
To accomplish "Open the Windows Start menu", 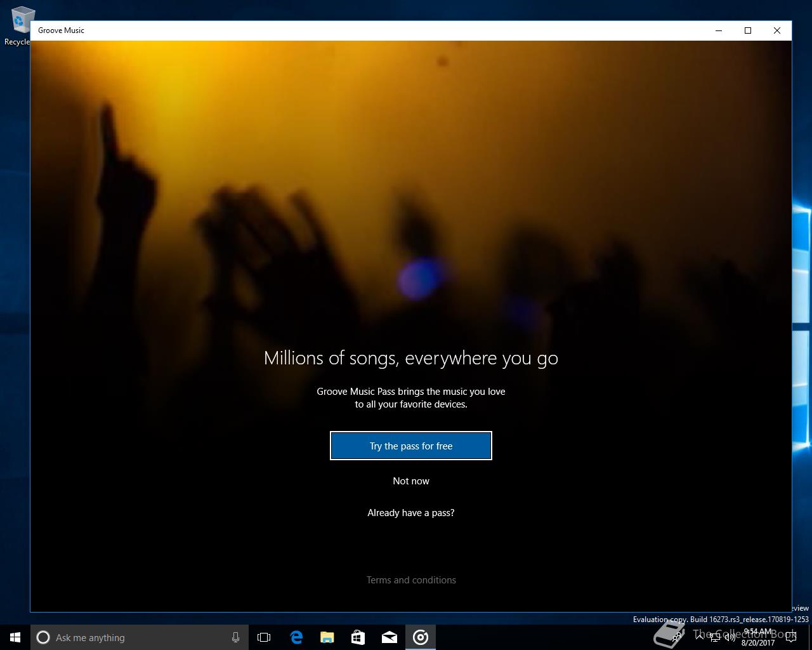I will coord(15,637).
